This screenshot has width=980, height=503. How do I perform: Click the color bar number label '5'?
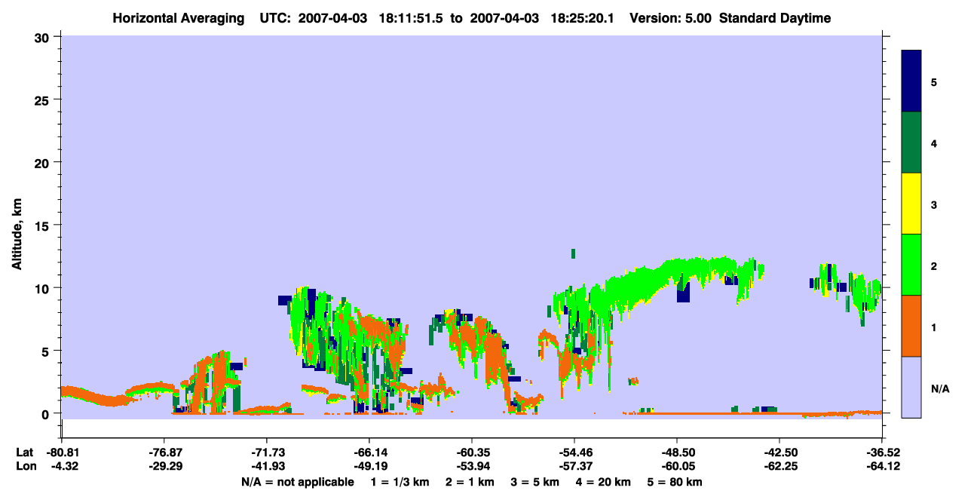pyautogui.click(x=934, y=81)
